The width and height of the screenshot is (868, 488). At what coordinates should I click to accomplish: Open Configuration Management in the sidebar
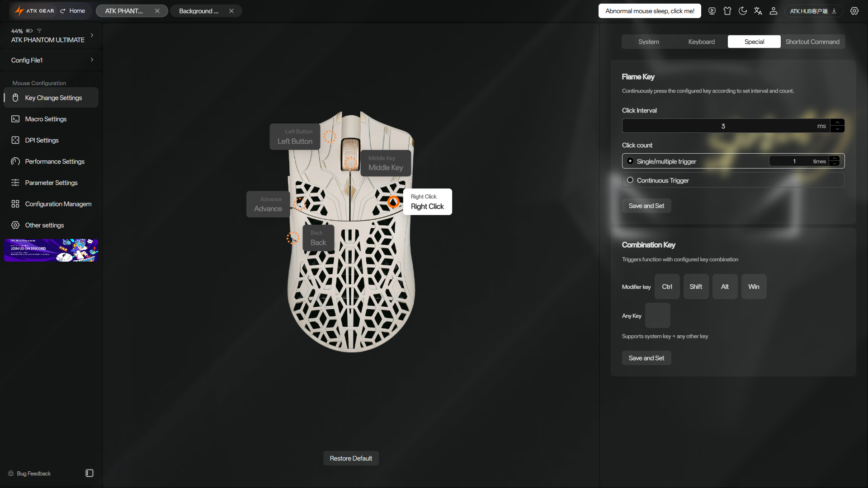click(52, 204)
